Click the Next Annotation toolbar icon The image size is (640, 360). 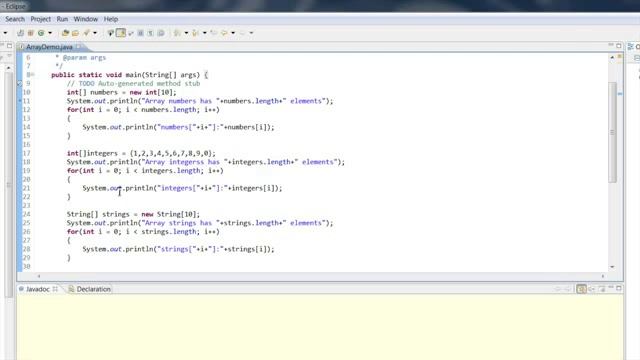pyautogui.click(x=177, y=33)
